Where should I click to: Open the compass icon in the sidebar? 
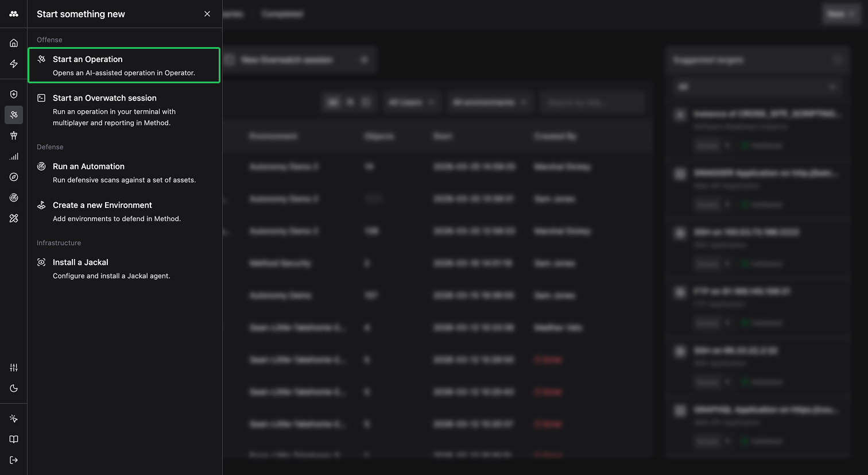coord(14,177)
